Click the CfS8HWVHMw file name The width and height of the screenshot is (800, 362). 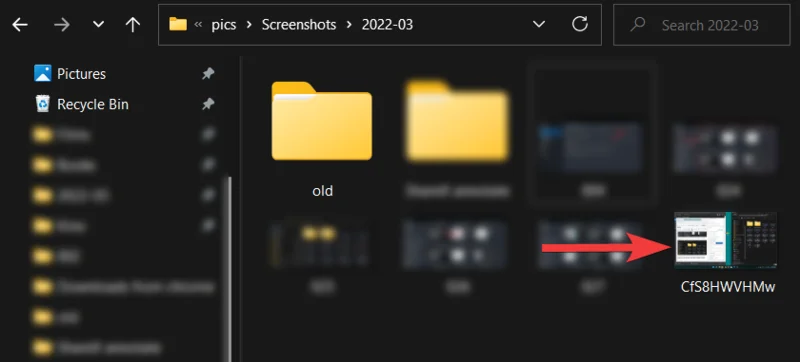(728, 287)
